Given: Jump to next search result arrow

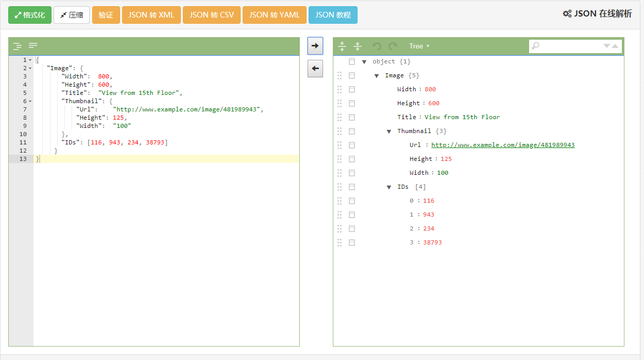Looking at the screenshot, I should click(x=607, y=46).
